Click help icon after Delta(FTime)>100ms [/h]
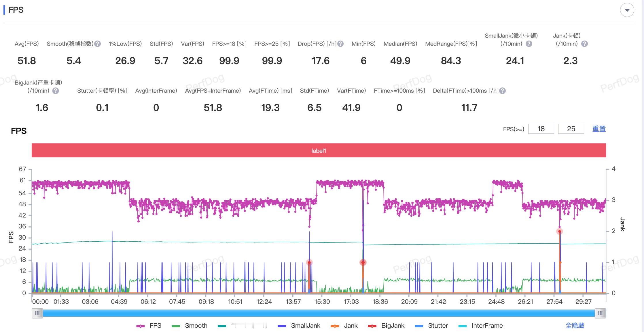 pos(502,91)
